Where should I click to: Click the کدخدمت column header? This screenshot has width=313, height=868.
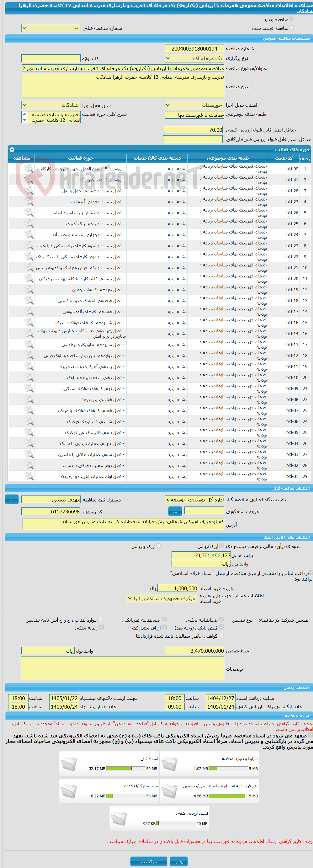click(x=284, y=158)
